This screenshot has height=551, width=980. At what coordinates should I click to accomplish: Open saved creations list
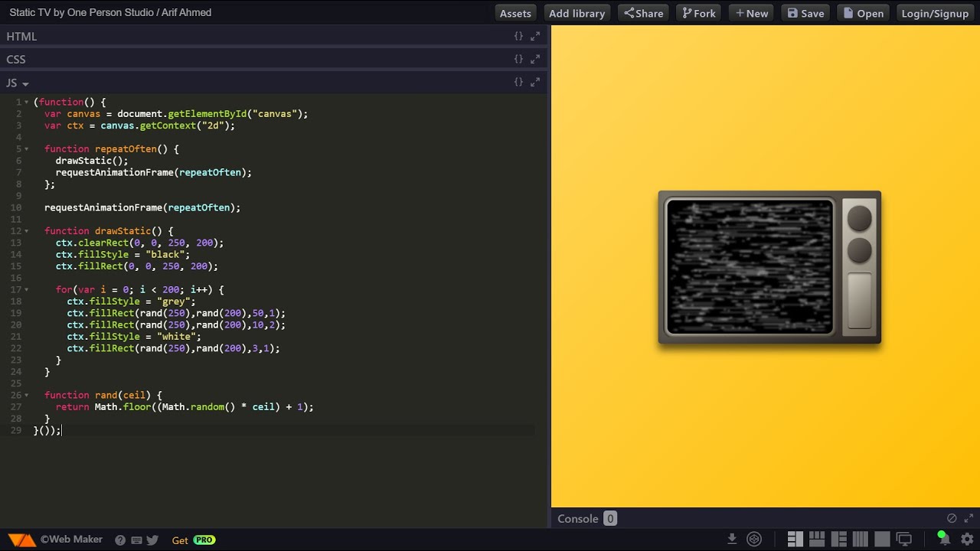(x=863, y=13)
